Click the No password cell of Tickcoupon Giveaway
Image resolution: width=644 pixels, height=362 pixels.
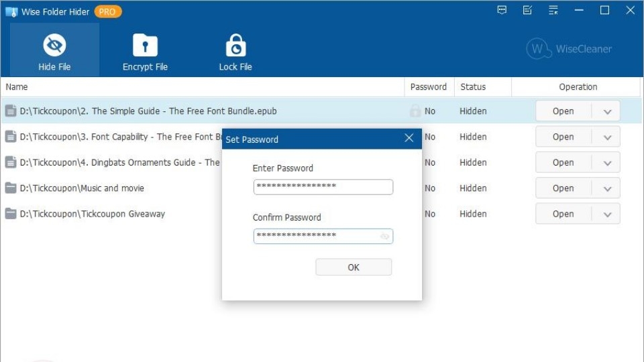tap(430, 214)
